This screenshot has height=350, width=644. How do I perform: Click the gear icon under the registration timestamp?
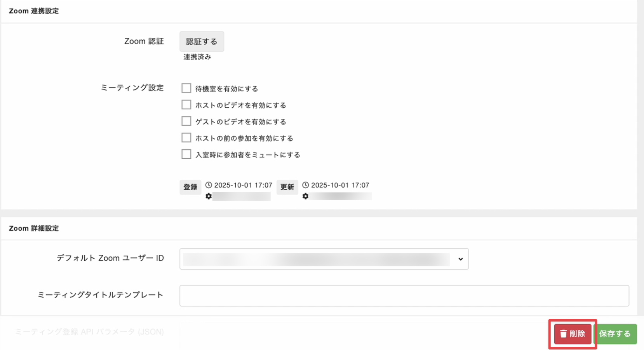pyautogui.click(x=209, y=196)
